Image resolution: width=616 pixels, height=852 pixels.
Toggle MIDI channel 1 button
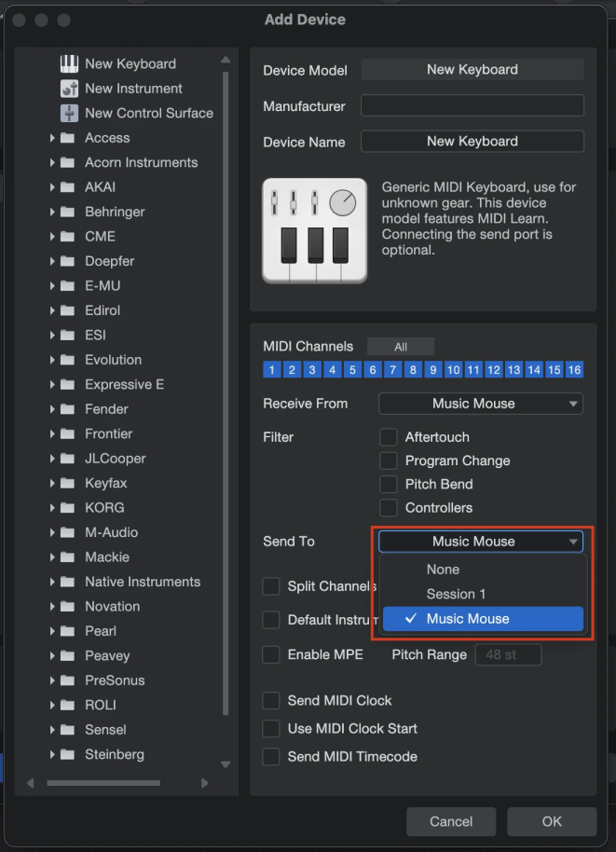272,370
